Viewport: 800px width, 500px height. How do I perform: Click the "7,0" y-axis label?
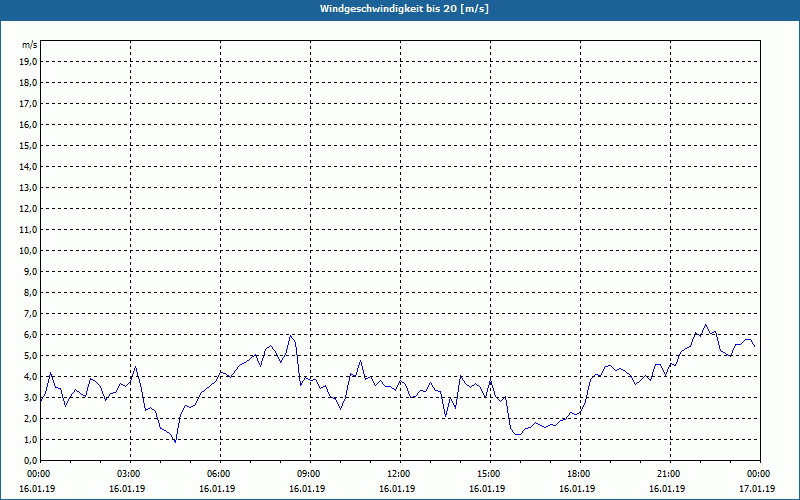coord(30,313)
